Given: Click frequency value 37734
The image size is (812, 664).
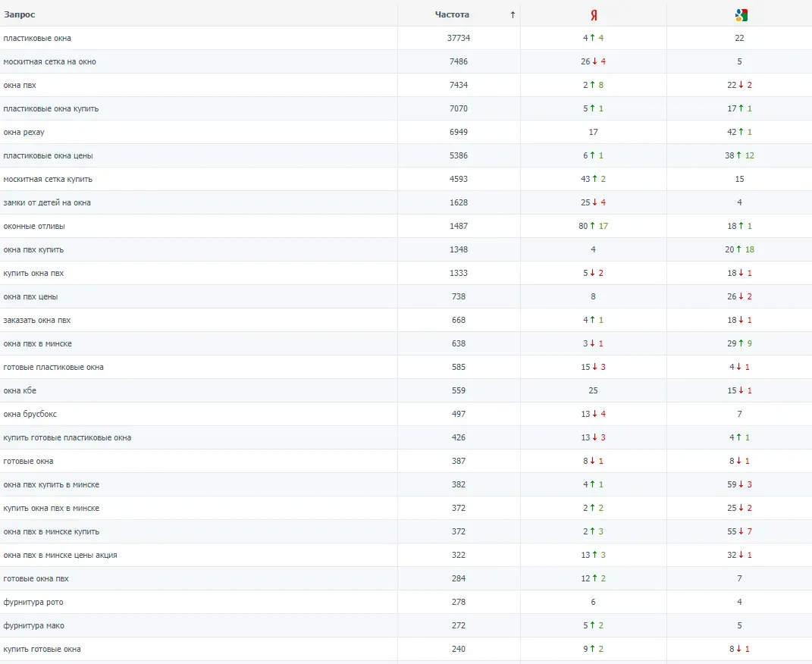Looking at the screenshot, I should pos(459,39).
